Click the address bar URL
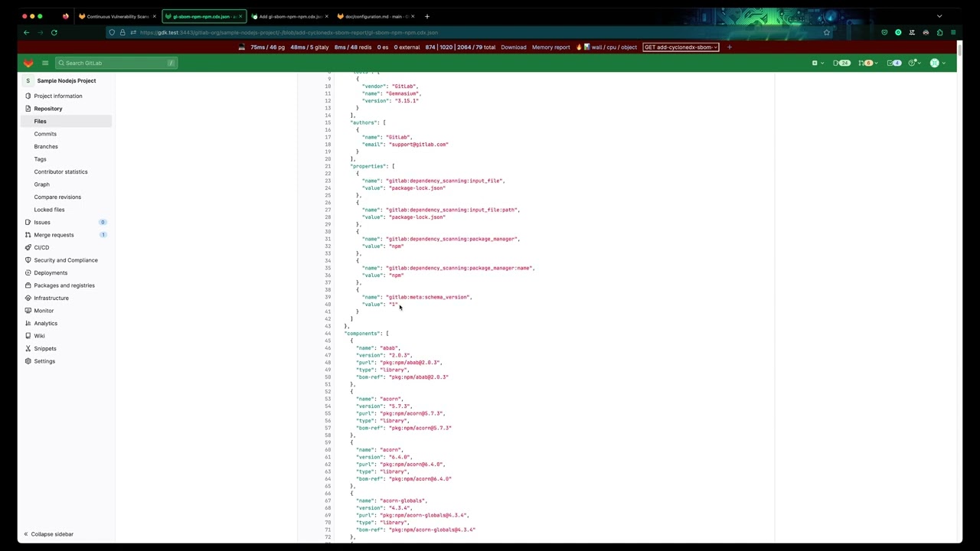The height and width of the screenshot is (551, 980). [289, 32]
